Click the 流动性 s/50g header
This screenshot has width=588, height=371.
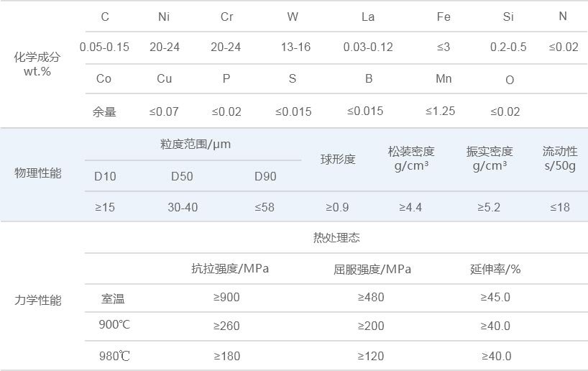[x=560, y=159]
